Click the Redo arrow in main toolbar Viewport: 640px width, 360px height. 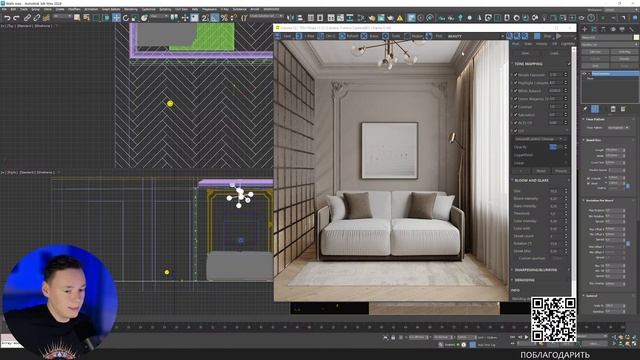(16, 18)
